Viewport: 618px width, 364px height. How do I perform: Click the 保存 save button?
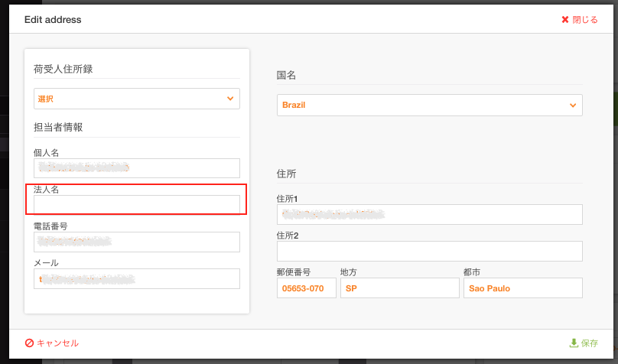[584, 343]
